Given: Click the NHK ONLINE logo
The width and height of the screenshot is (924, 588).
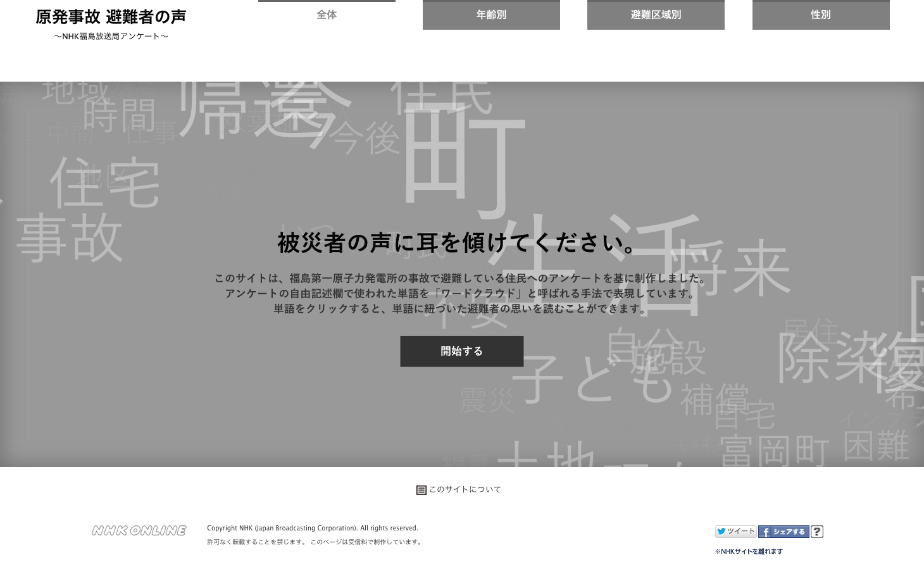Looking at the screenshot, I should tap(139, 530).
